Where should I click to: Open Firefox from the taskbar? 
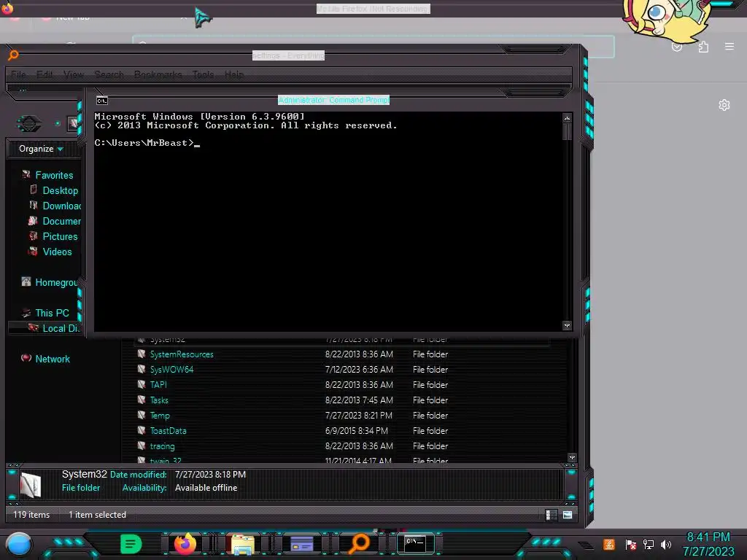coord(185,544)
